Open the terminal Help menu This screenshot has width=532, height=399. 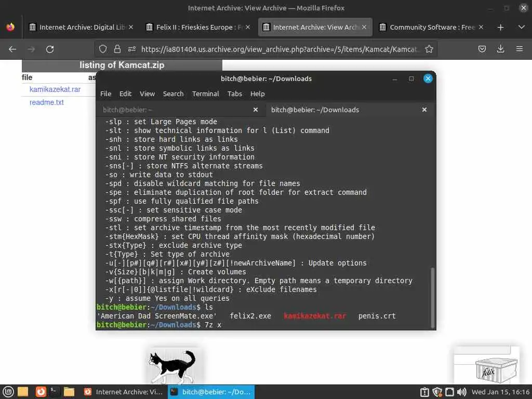click(x=257, y=94)
